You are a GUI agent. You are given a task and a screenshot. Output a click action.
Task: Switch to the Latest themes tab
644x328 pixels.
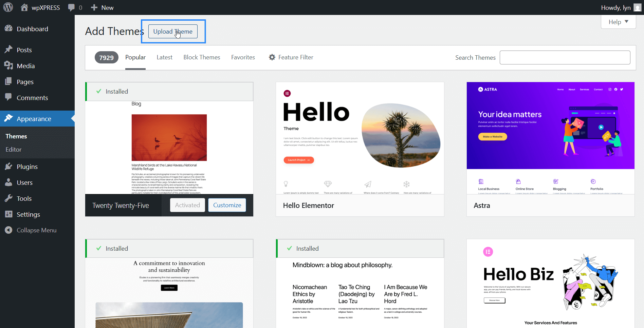[164, 57]
